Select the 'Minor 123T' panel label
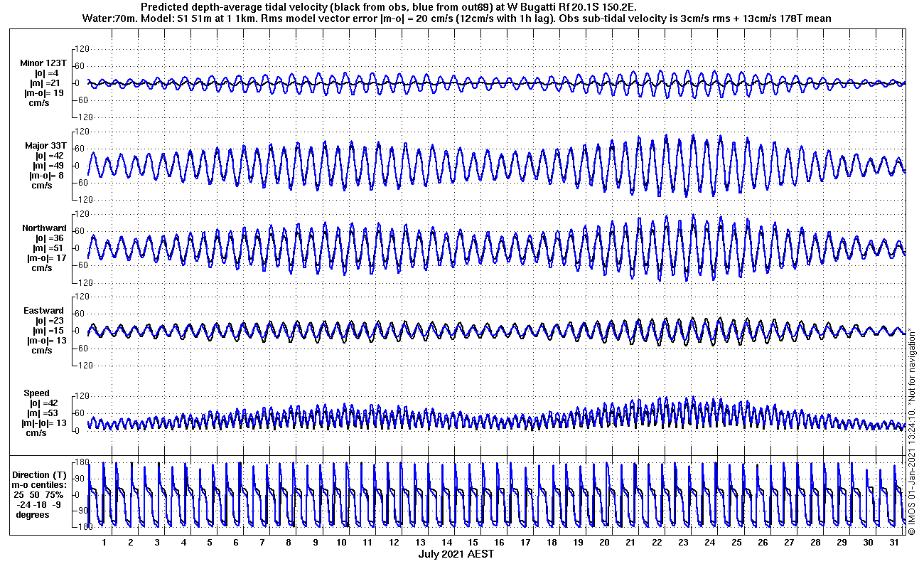 (x=43, y=63)
